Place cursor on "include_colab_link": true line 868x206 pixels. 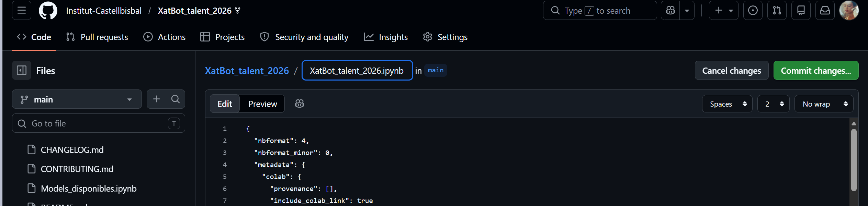(321, 201)
